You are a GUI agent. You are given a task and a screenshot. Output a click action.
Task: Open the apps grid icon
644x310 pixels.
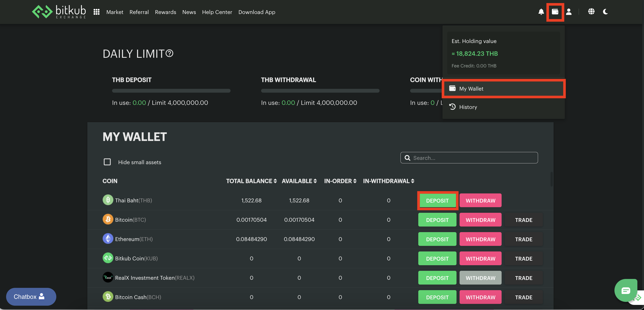point(96,12)
